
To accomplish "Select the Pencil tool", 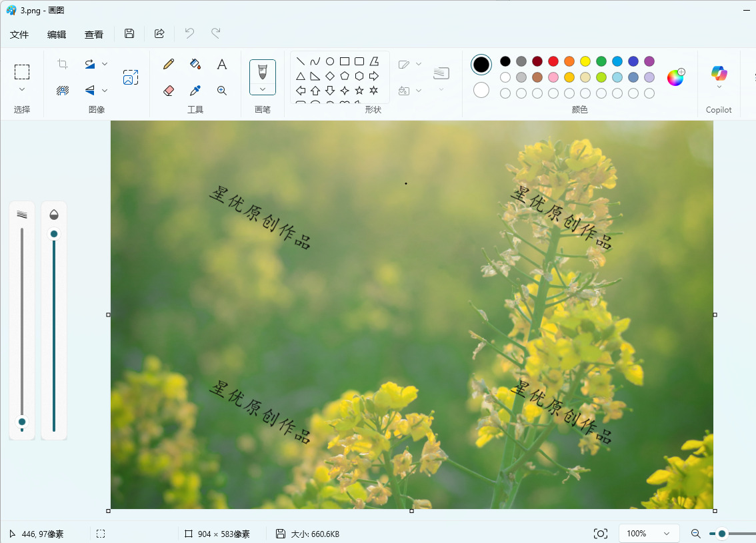I will click(168, 64).
